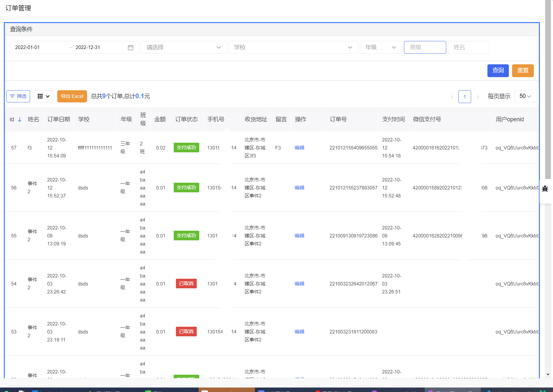Click the 重置 button
The image size is (553, 392).
[523, 70]
